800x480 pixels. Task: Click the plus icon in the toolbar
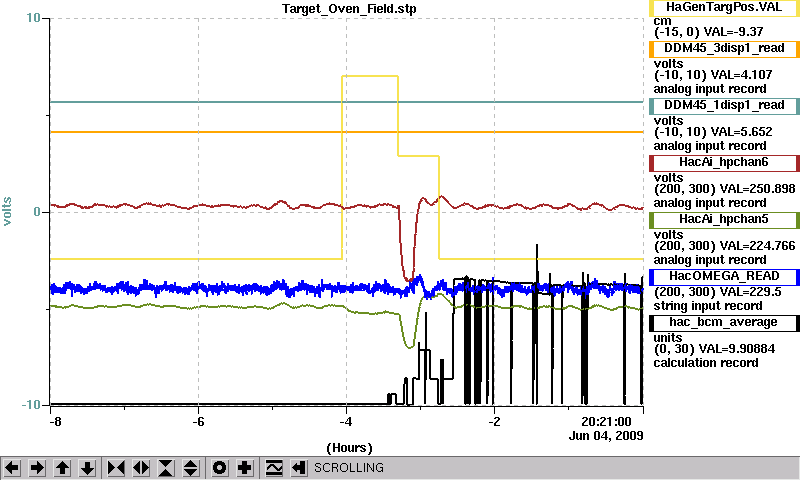[x=245, y=468]
